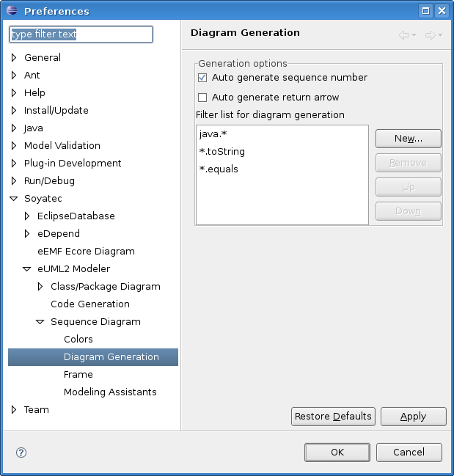Open the Modeling Assistants preference page
This screenshot has height=476, width=454.
click(110, 392)
